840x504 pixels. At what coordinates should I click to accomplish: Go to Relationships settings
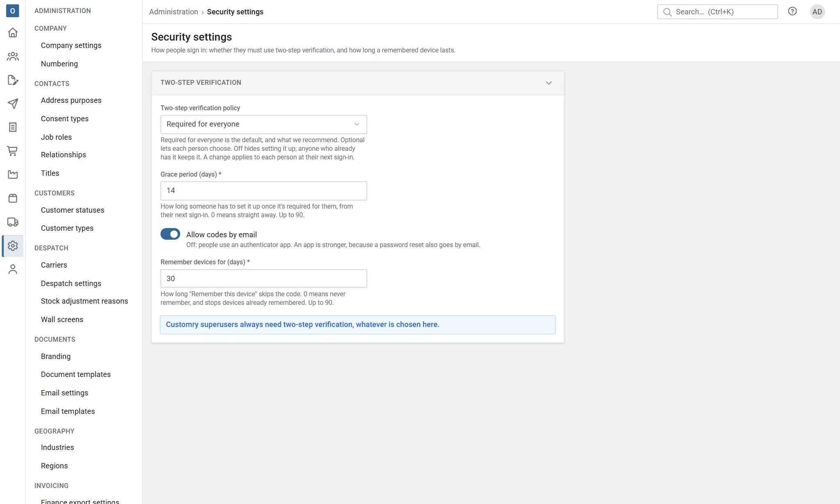(64, 155)
